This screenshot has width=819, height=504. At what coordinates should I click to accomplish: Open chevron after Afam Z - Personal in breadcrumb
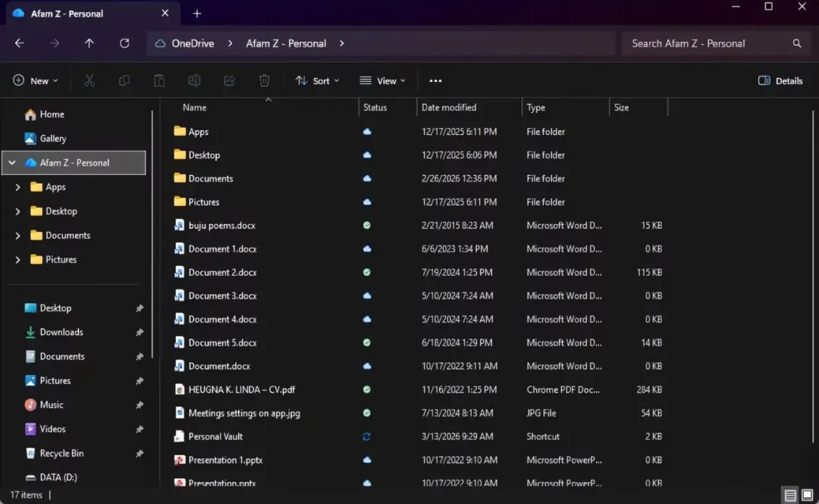click(341, 43)
